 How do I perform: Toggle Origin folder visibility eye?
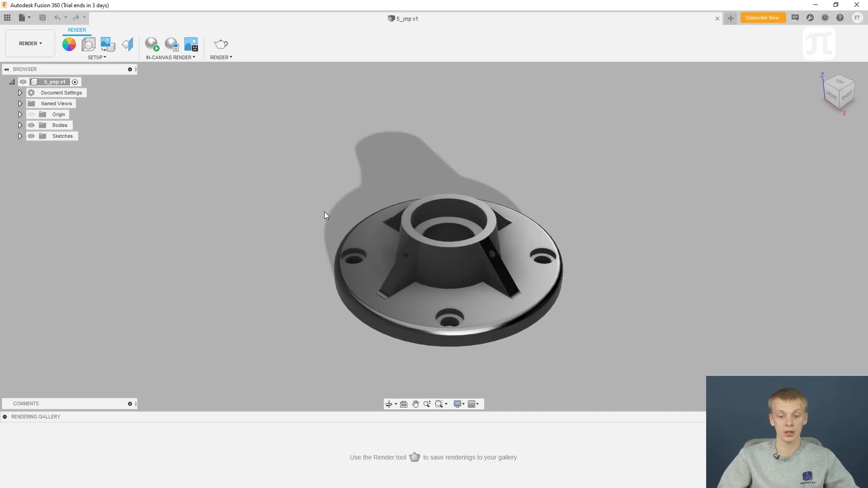coord(31,114)
